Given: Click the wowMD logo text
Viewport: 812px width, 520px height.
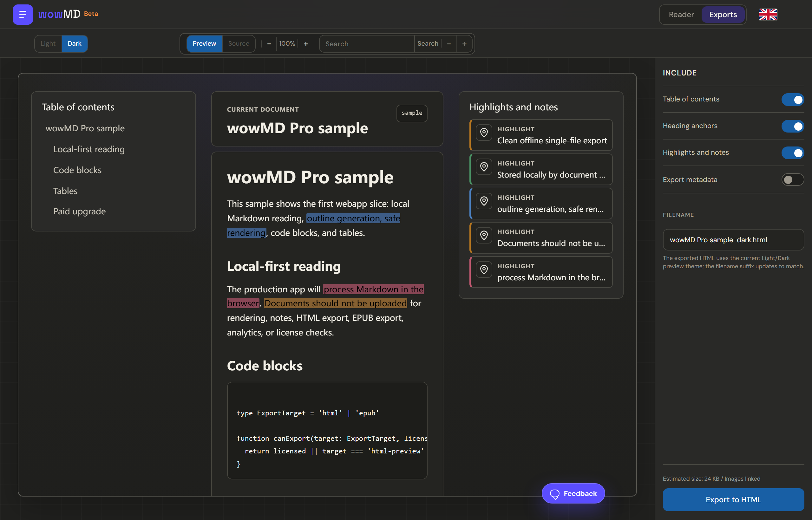Looking at the screenshot, I should [x=59, y=14].
